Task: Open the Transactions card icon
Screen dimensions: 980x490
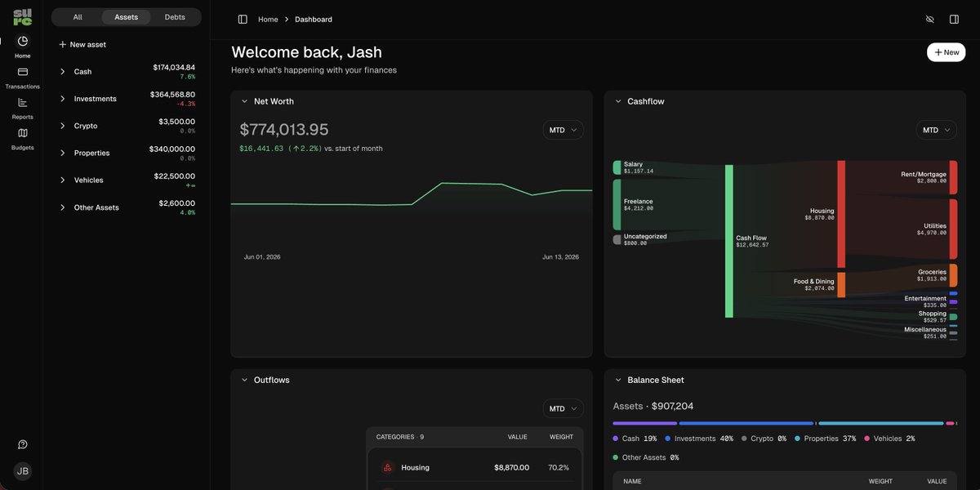Action: tap(23, 72)
